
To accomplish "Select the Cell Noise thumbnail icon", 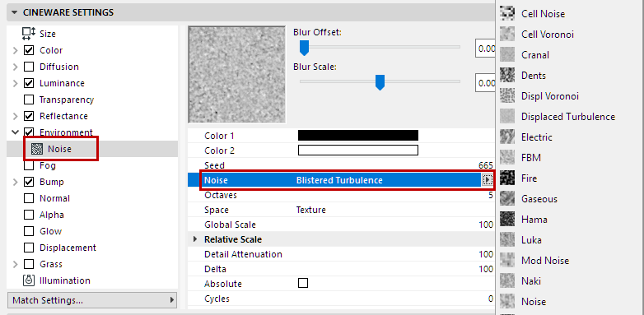I will pyautogui.click(x=507, y=13).
